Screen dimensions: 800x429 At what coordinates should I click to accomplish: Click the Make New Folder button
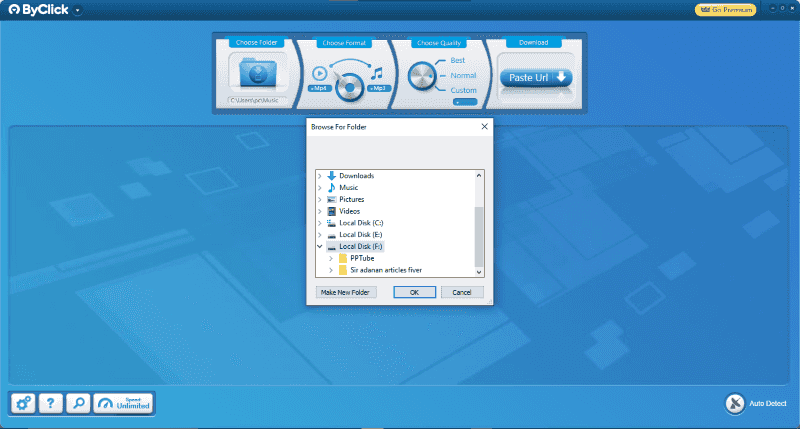pyautogui.click(x=344, y=292)
